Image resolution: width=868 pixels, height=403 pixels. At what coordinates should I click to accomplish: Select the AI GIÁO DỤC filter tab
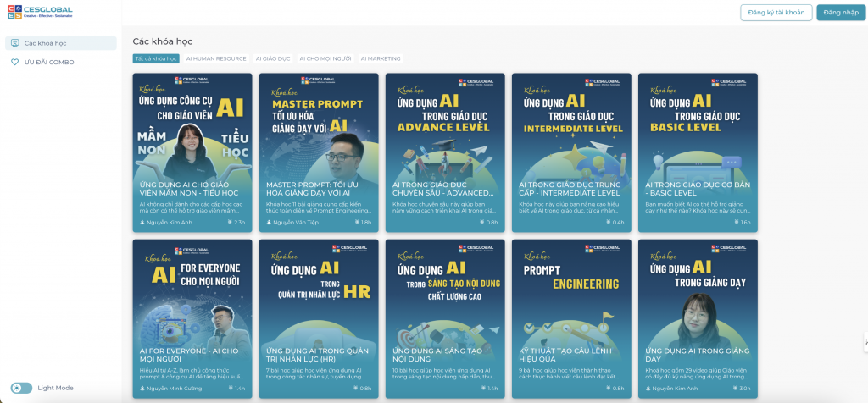tap(273, 58)
